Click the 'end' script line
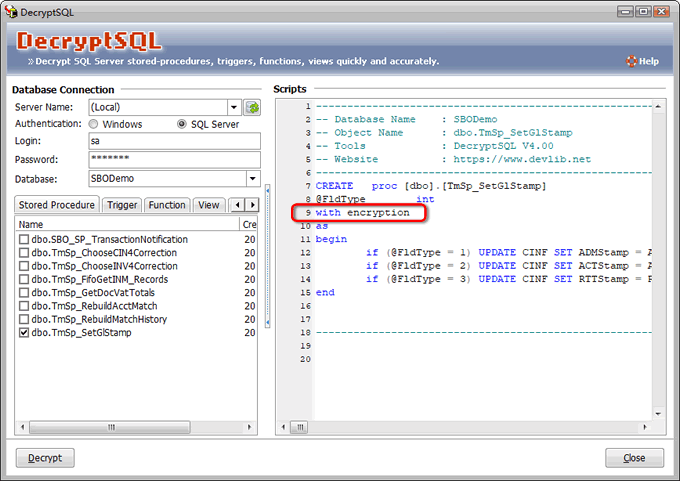This screenshot has width=680, height=481. click(x=325, y=293)
